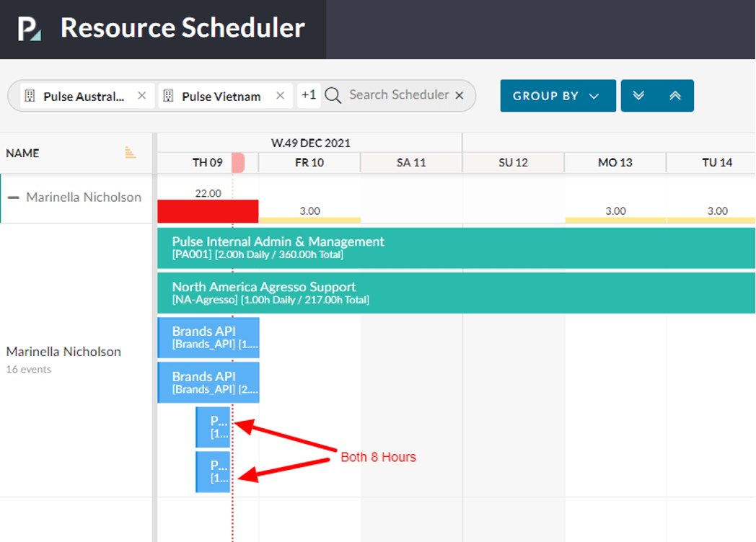Click Tuesday's 3.00 hours allocation bar
The width and height of the screenshot is (756, 542).
click(x=711, y=220)
